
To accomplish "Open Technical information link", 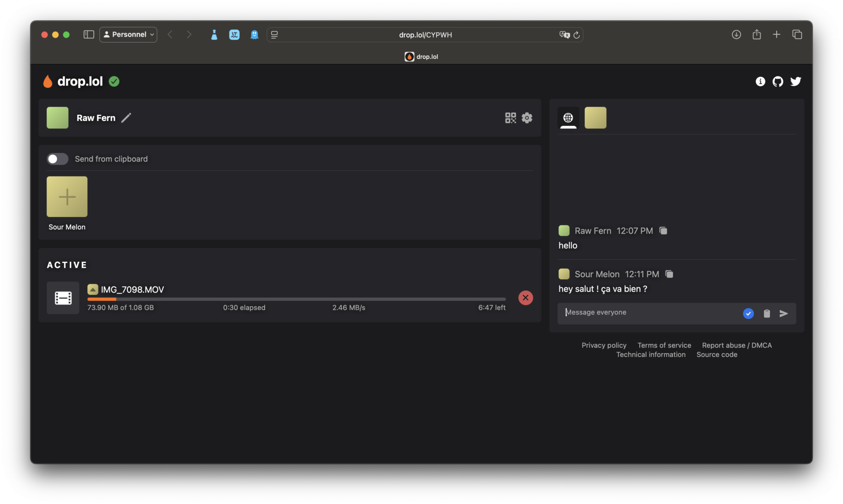I will tap(650, 354).
